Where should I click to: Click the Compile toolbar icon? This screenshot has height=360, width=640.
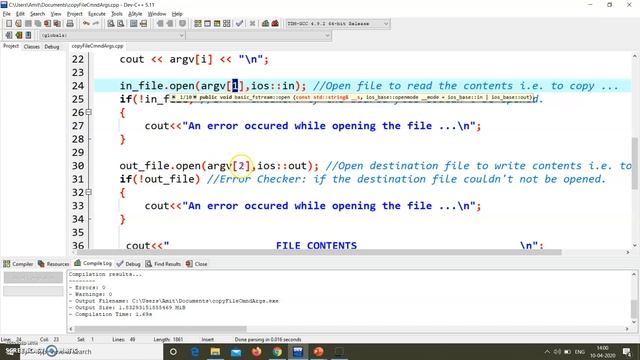coord(198,24)
